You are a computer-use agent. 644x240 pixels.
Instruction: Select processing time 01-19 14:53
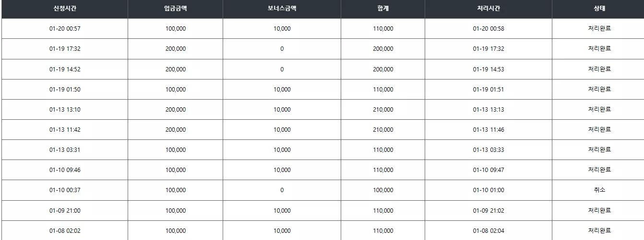(489, 69)
